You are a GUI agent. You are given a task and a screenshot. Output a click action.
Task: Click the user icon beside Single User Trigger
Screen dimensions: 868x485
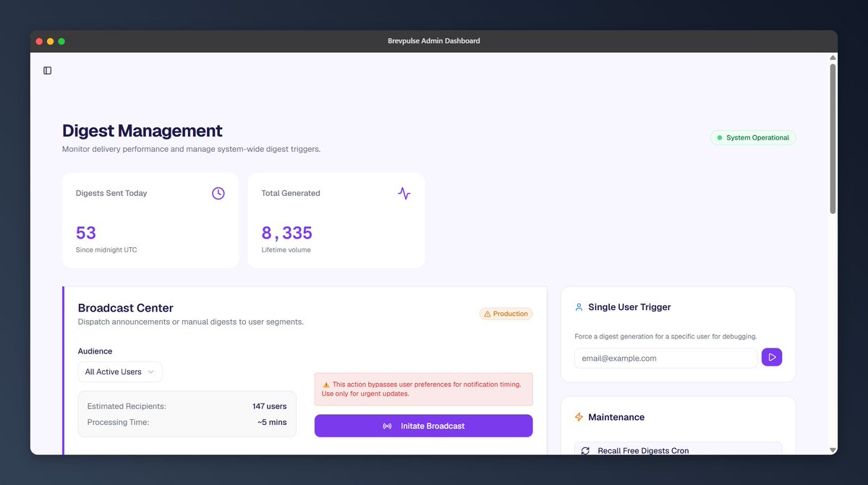tap(579, 307)
